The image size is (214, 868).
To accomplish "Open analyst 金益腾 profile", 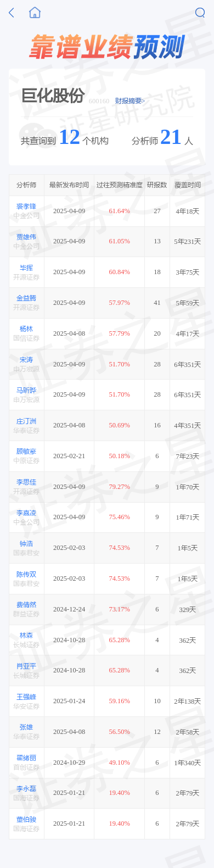I will [26, 298].
